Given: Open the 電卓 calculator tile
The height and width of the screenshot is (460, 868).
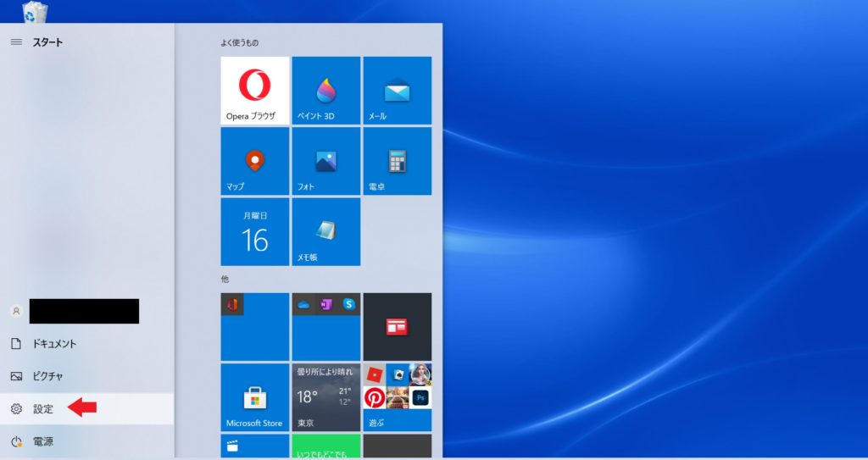Looking at the screenshot, I should [x=398, y=161].
